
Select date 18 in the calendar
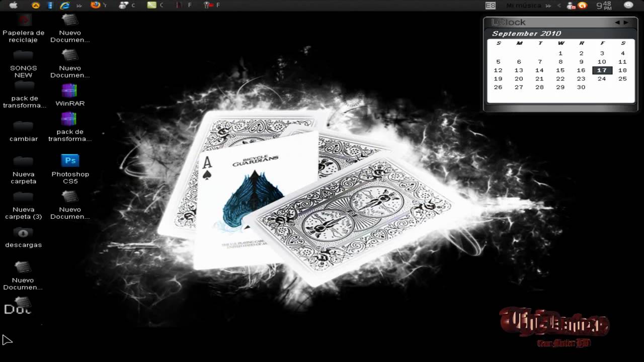(x=623, y=70)
